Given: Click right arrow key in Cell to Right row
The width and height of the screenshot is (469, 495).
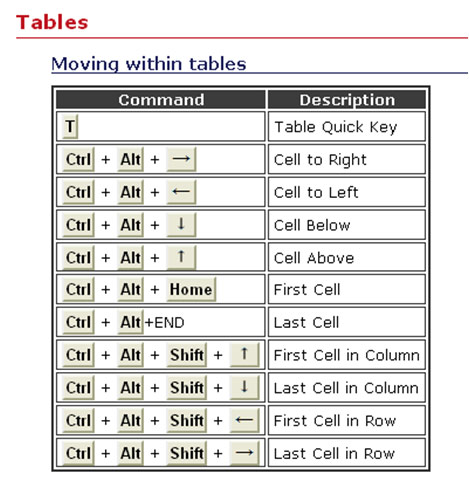Looking at the screenshot, I should [x=181, y=159].
